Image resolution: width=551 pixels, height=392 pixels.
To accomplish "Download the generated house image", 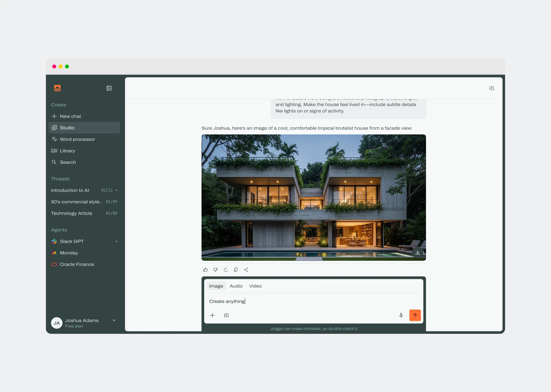I will click(x=418, y=252).
